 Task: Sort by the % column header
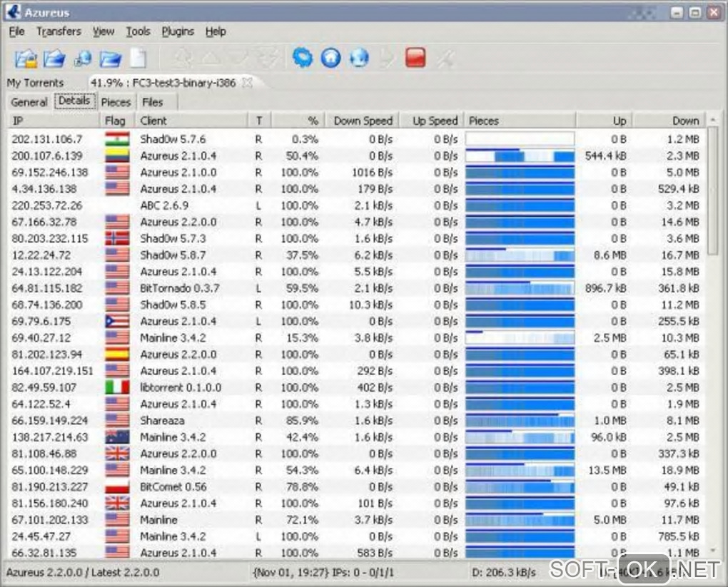coord(298,121)
